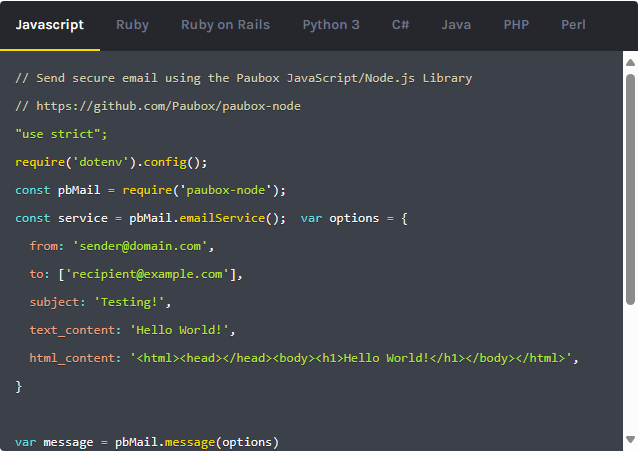Click the github.com/Paubox/paubox-node URL comment
Viewport: 639px width, 454px height.
click(158, 106)
